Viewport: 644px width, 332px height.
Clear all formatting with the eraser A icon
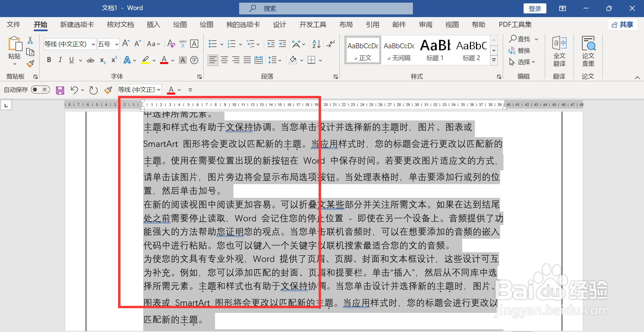[171, 44]
